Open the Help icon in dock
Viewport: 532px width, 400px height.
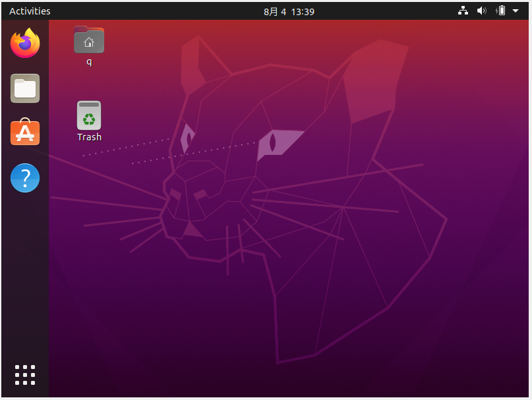click(25, 178)
